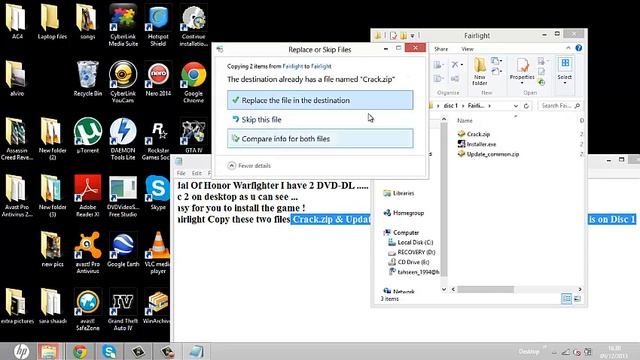This screenshot has width=640, height=360.
Task: Open the View ribbon tab
Action: 467,49
